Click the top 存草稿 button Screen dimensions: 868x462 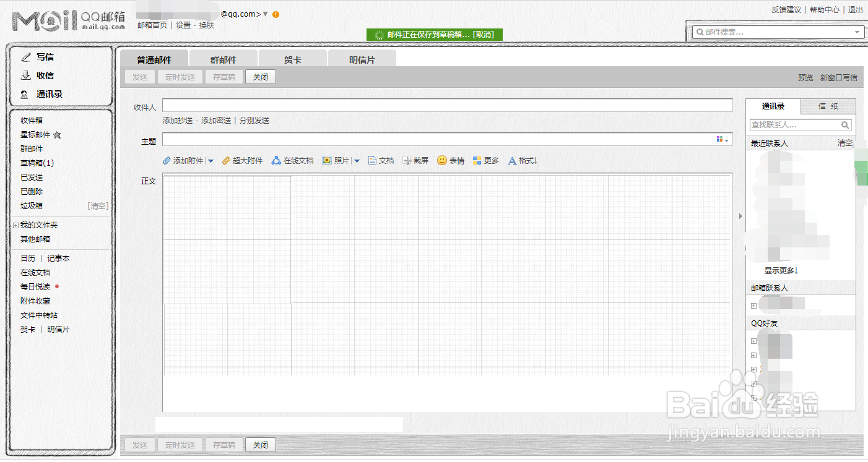(x=224, y=77)
